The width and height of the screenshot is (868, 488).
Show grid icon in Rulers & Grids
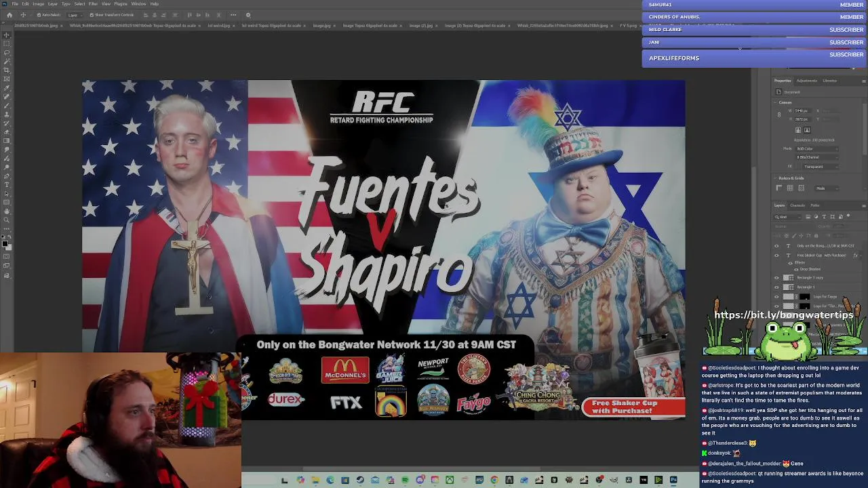[x=790, y=188]
